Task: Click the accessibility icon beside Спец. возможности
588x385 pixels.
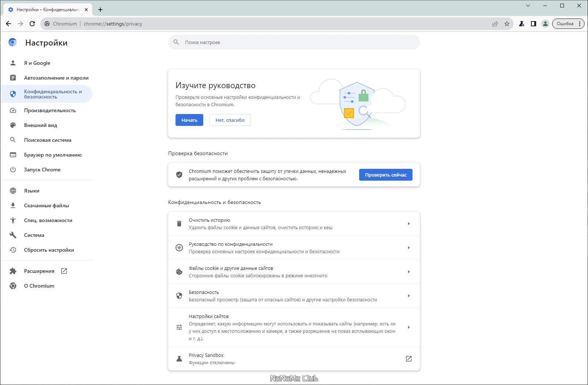Action: tap(13, 220)
